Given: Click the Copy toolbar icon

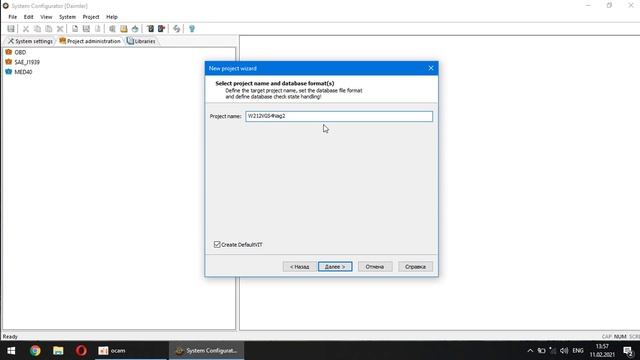Looking at the screenshot, I should tap(37, 29).
